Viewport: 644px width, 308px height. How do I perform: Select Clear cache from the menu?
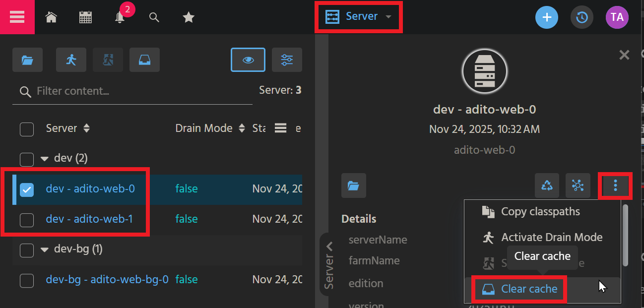pos(529,289)
